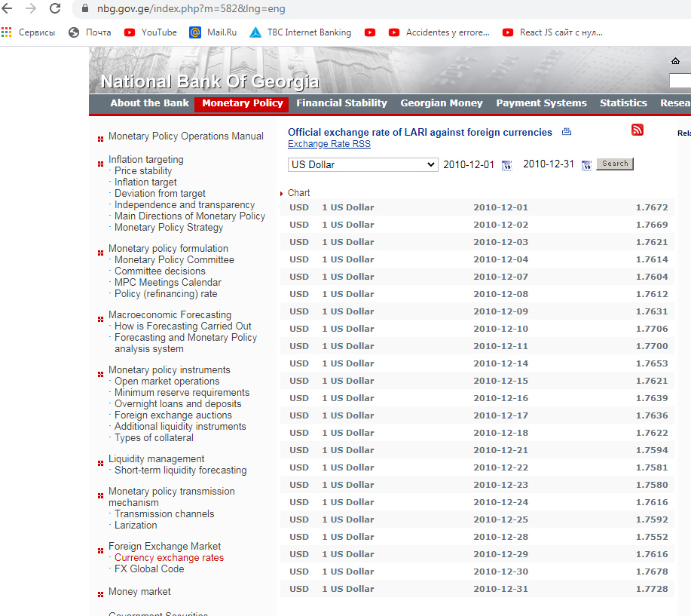
Task: Go back using the browser back arrow
Action: 8,9
